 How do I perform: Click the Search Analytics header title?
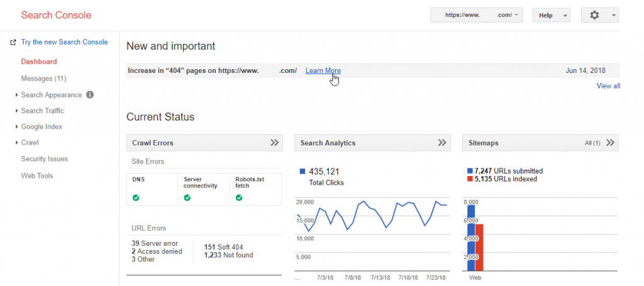pos(328,143)
